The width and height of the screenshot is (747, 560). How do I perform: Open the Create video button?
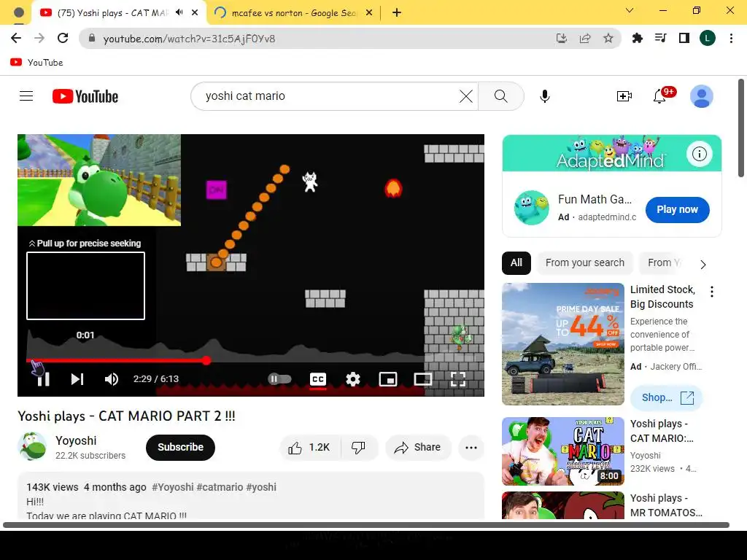tap(624, 96)
